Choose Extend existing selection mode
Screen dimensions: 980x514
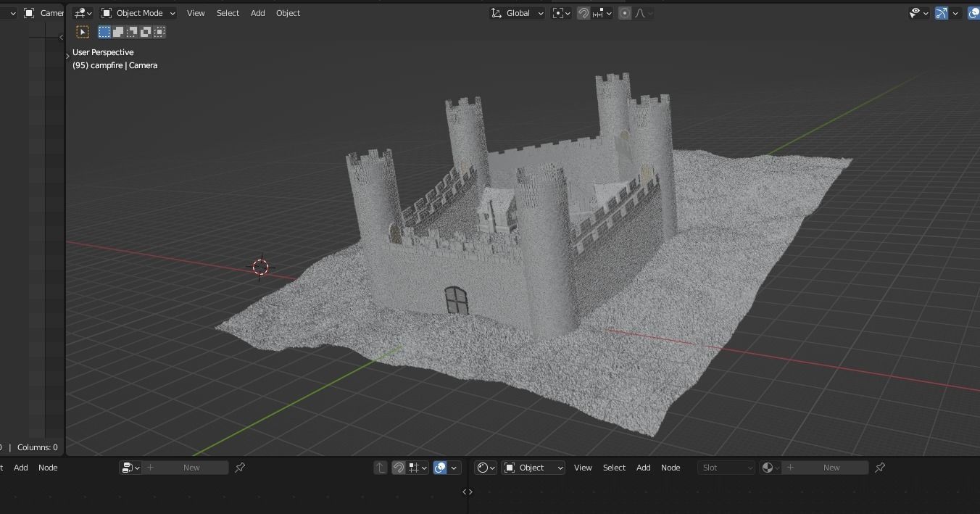coord(118,32)
